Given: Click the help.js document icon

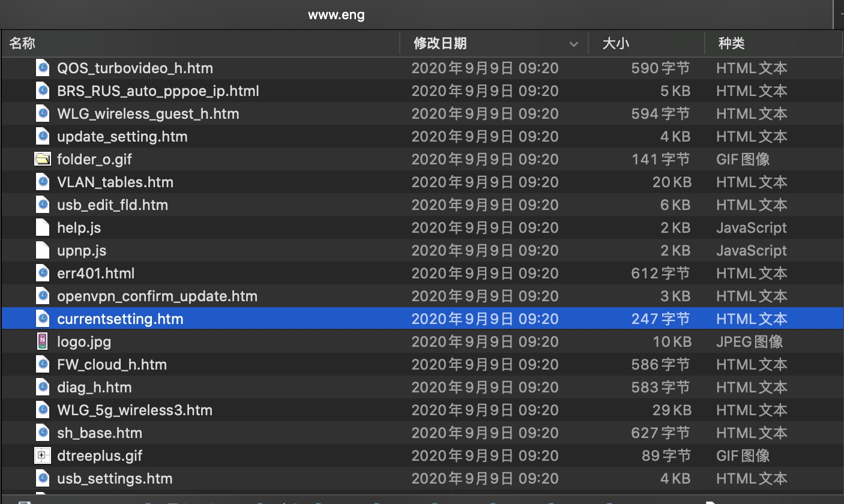Looking at the screenshot, I should [42, 228].
